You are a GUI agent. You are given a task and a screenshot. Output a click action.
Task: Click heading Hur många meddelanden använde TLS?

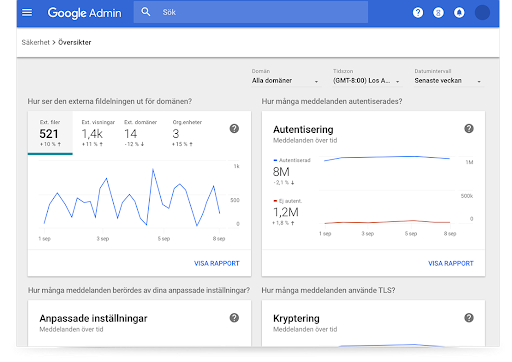tap(328, 290)
